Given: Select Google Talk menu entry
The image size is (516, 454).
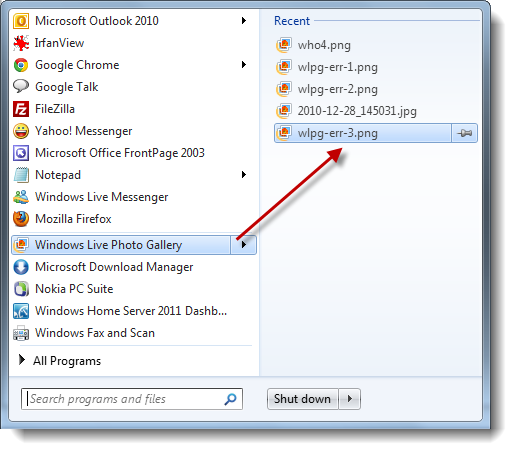Looking at the screenshot, I should click(x=134, y=87).
